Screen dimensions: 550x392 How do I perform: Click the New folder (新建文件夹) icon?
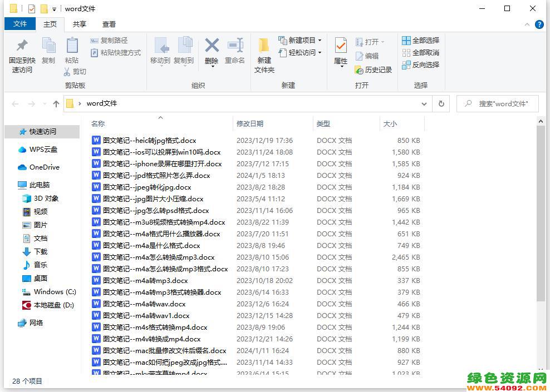click(x=264, y=46)
